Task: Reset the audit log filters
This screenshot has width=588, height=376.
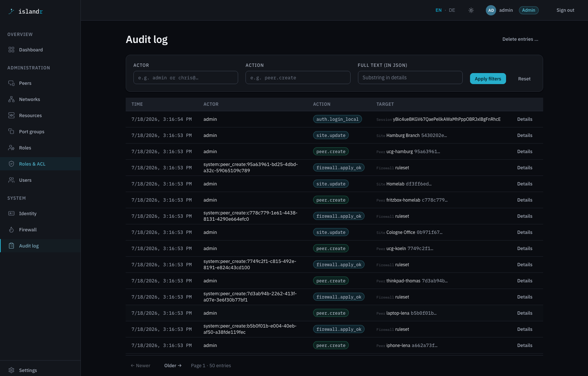Action: (x=524, y=79)
